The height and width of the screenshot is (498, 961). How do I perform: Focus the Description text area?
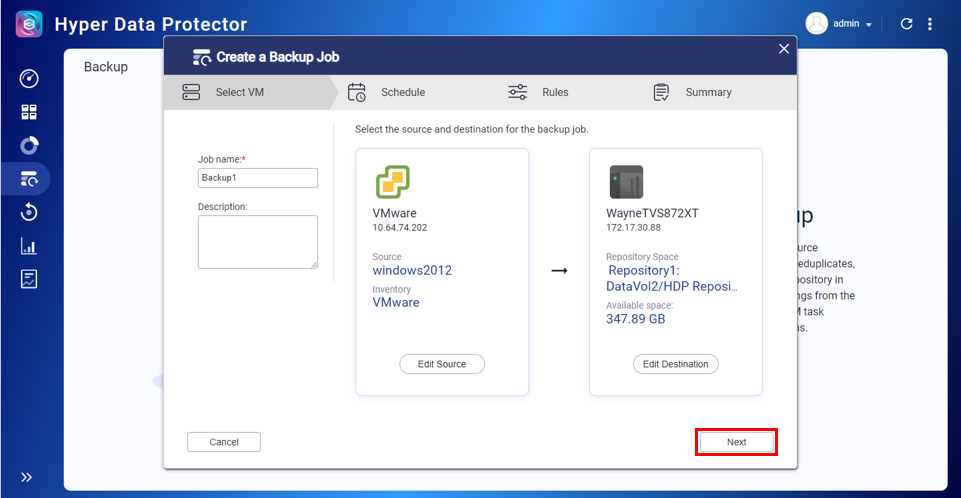click(257, 242)
